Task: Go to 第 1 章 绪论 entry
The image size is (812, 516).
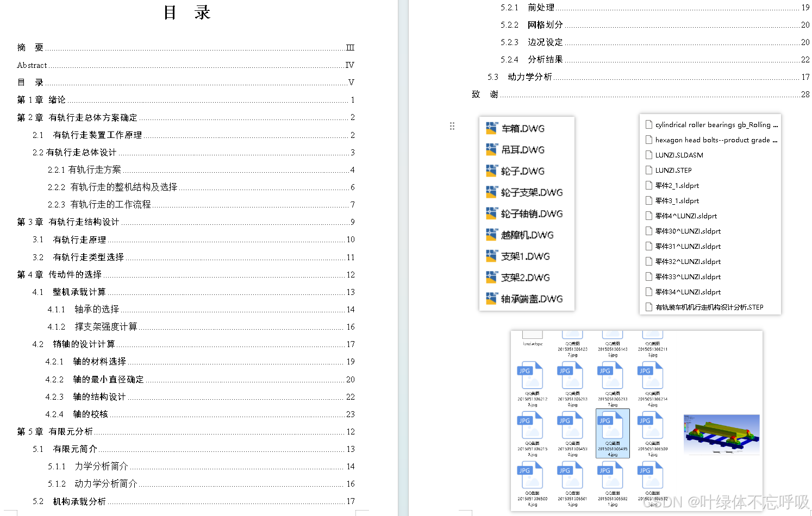Action: pos(186,99)
